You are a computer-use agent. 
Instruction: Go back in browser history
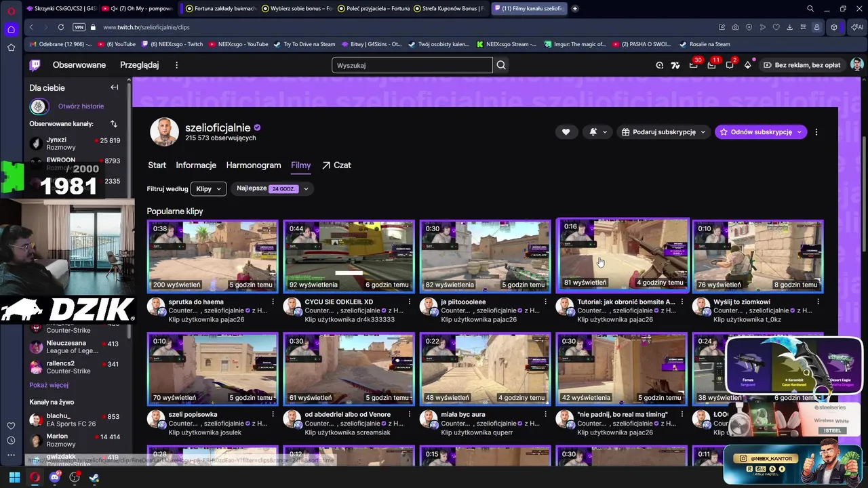(x=31, y=27)
